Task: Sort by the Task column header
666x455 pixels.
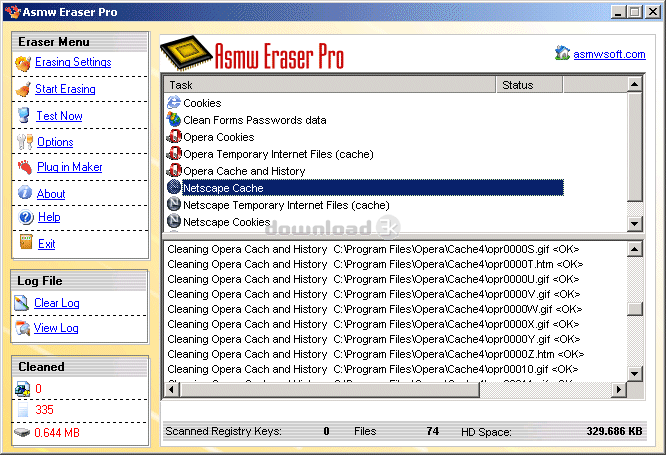Action: pyautogui.click(x=330, y=86)
